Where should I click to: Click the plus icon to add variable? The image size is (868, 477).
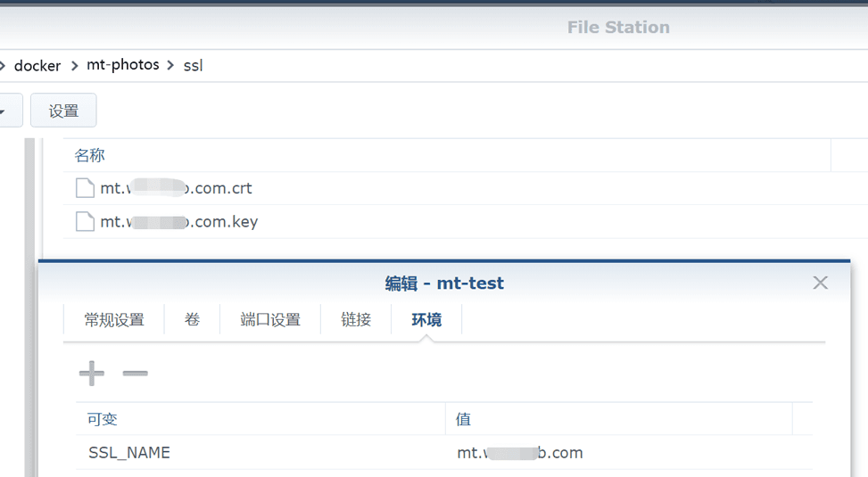pos(92,374)
